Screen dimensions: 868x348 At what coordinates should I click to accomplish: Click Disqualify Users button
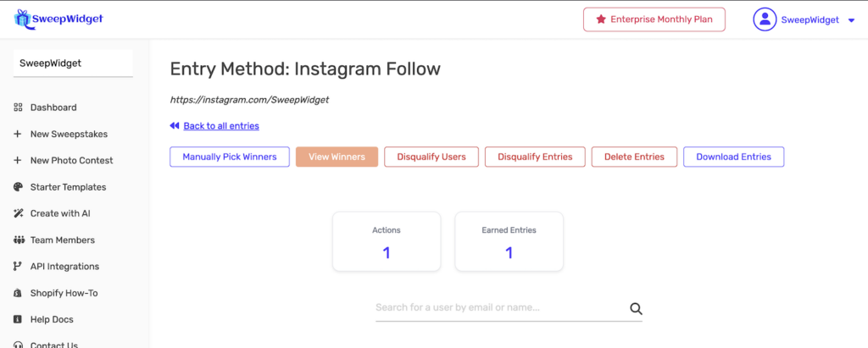pos(431,157)
